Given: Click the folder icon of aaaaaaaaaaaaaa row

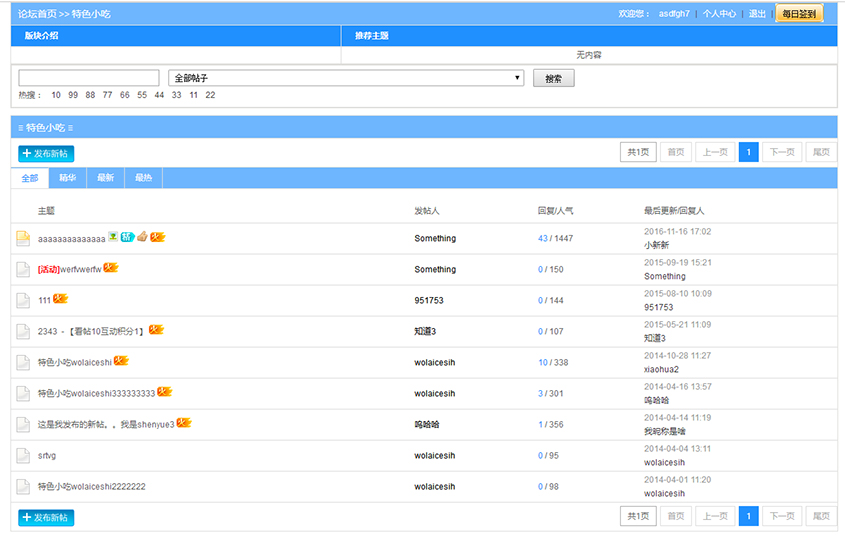Looking at the screenshot, I should (23, 238).
